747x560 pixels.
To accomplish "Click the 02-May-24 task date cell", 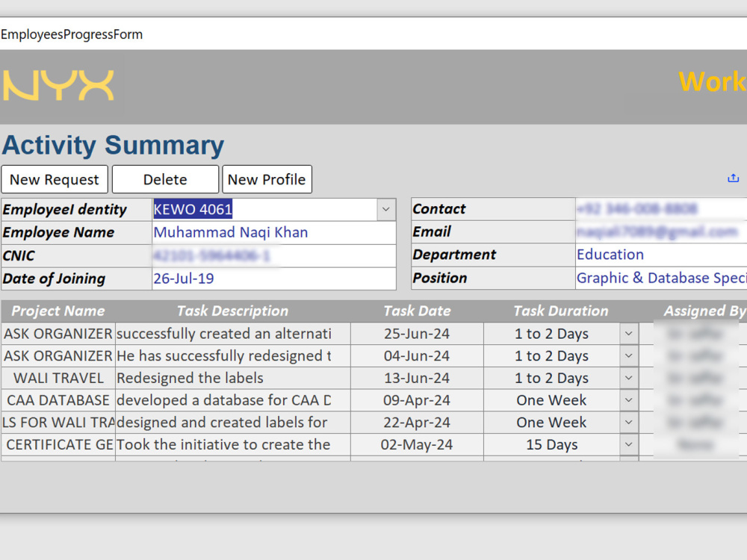I will pos(417,444).
